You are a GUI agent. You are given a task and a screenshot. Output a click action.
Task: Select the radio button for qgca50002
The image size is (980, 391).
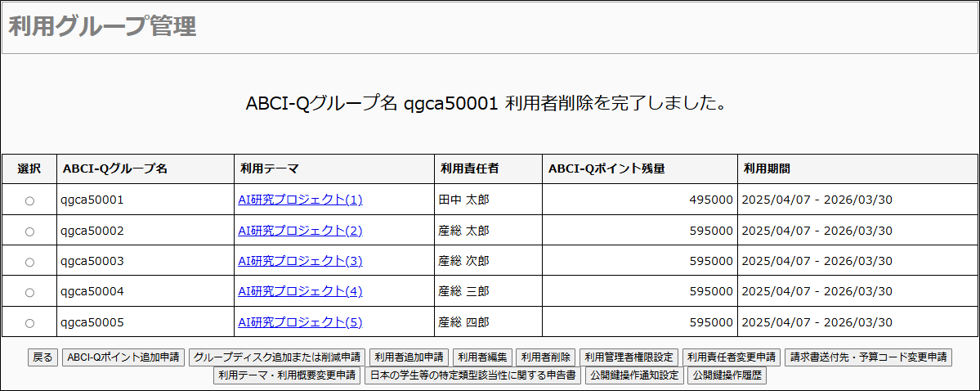pos(29,231)
